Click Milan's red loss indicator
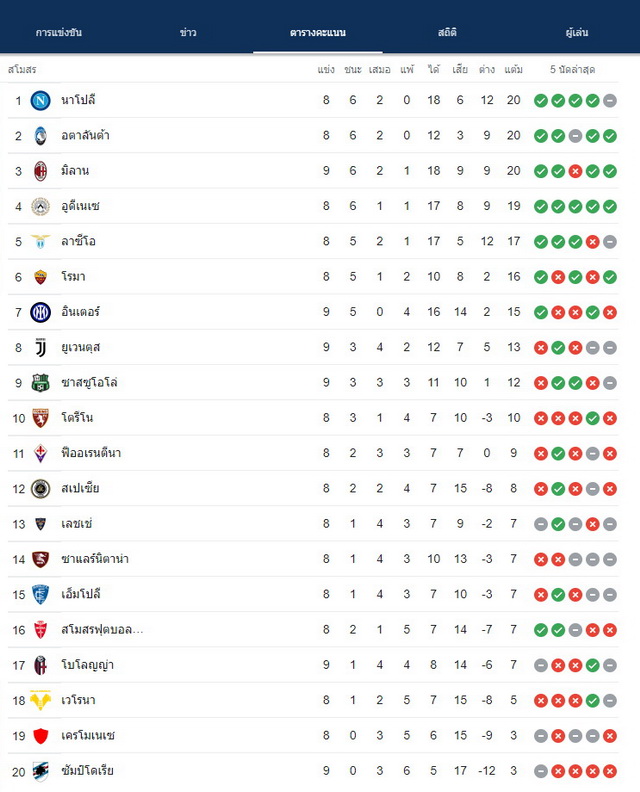640x792 pixels. coord(575,171)
